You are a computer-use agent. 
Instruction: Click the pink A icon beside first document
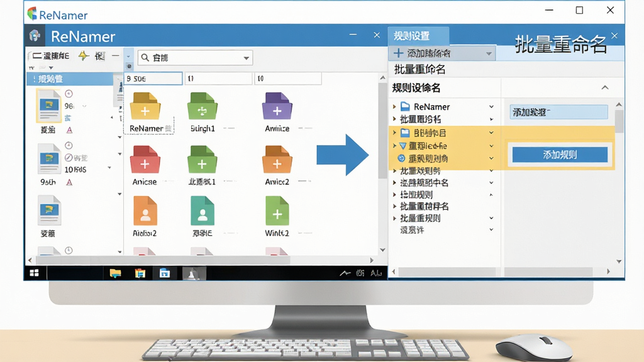click(x=69, y=130)
